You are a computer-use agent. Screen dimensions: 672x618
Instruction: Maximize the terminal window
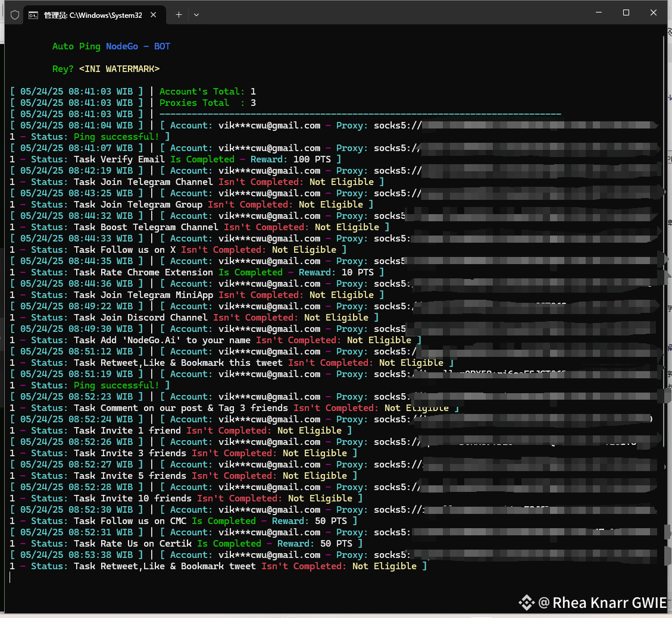coord(626,13)
